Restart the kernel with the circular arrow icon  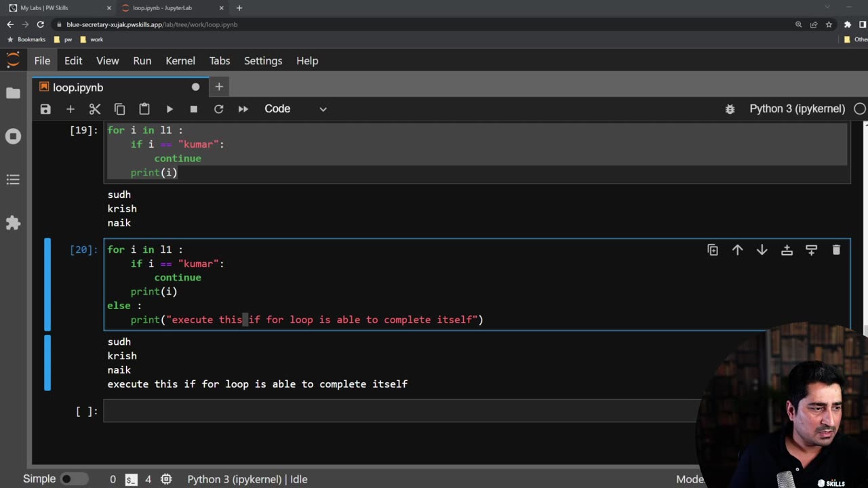218,109
